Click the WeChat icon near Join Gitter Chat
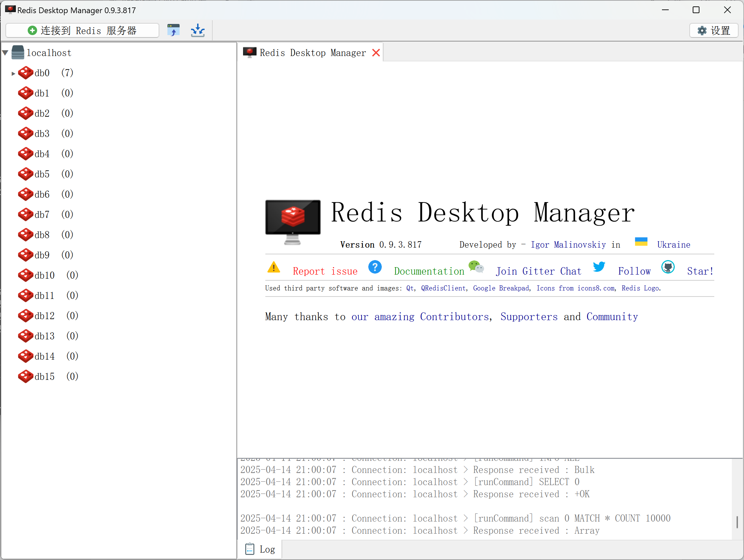 click(476, 267)
